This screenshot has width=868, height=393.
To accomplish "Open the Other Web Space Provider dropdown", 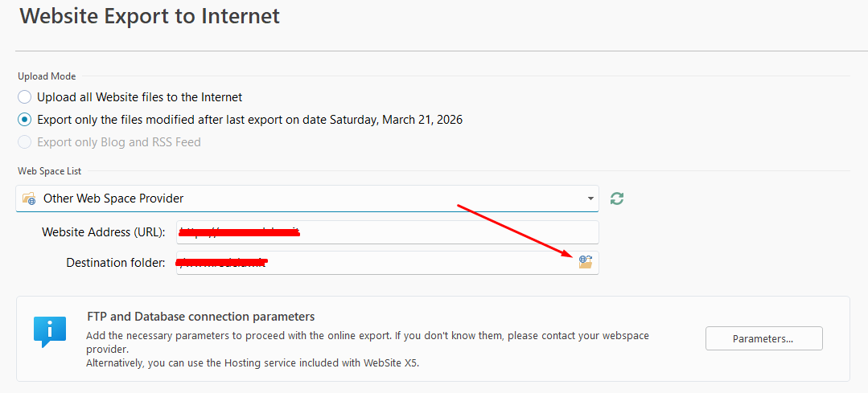I will click(x=306, y=199).
